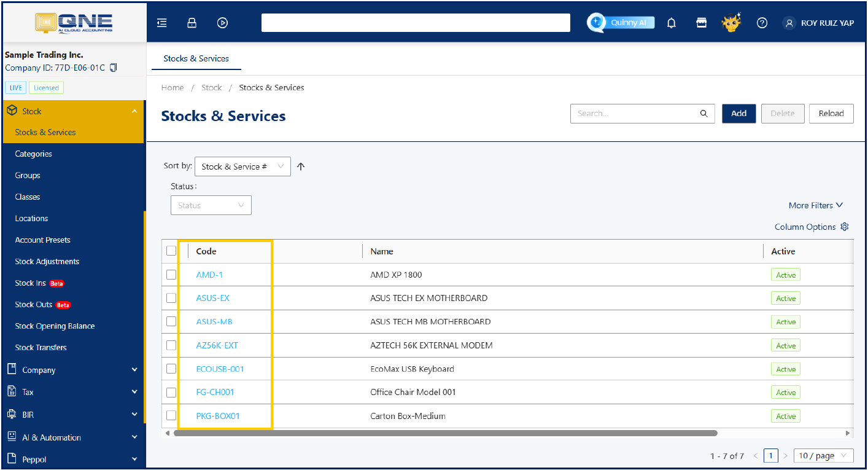Expand the BIR menu chevron
This screenshot has width=868, height=470.
point(134,415)
